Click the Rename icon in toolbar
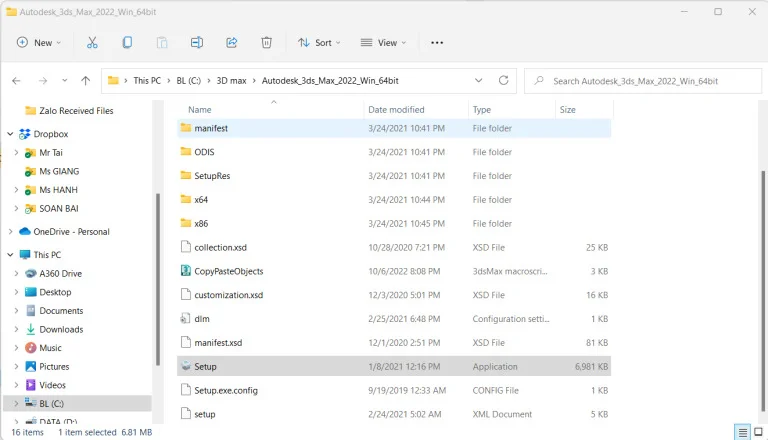Image resolution: width=768 pixels, height=440 pixels. tap(197, 43)
